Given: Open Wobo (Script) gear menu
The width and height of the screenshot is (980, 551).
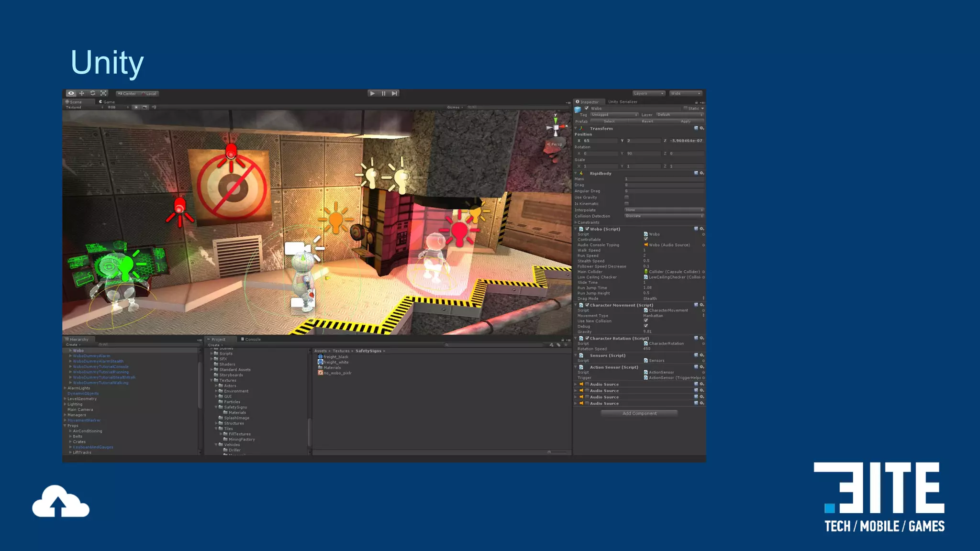Looking at the screenshot, I should [x=702, y=229].
